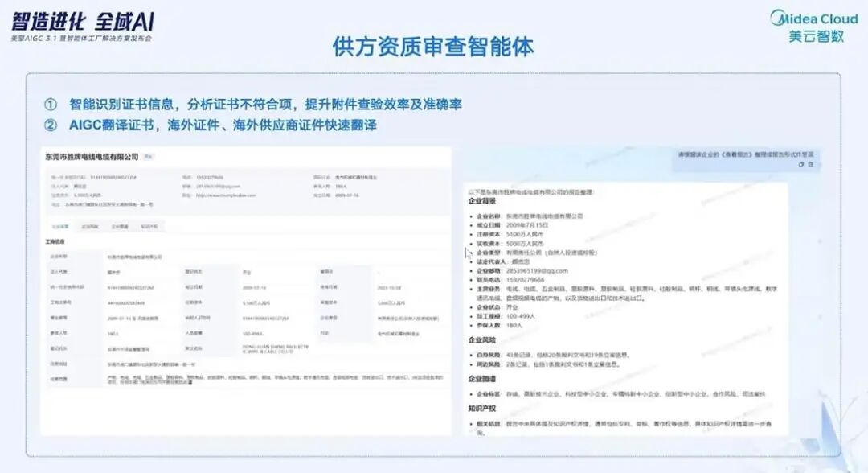
Task: Click the slide title 供方资质审查智能体
Action: [433, 47]
